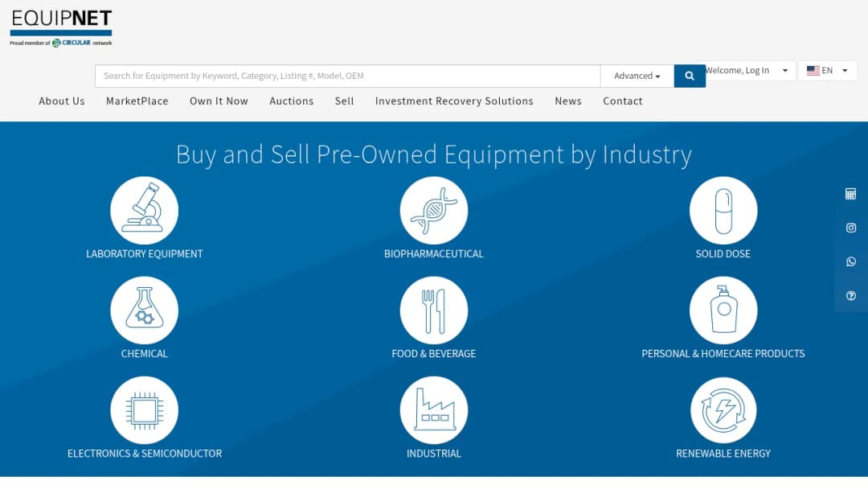Image resolution: width=868 pixels, height=489 pixels.
Task: Choose the Food & Beverage utensils icon
Action: tap(434, 310)
